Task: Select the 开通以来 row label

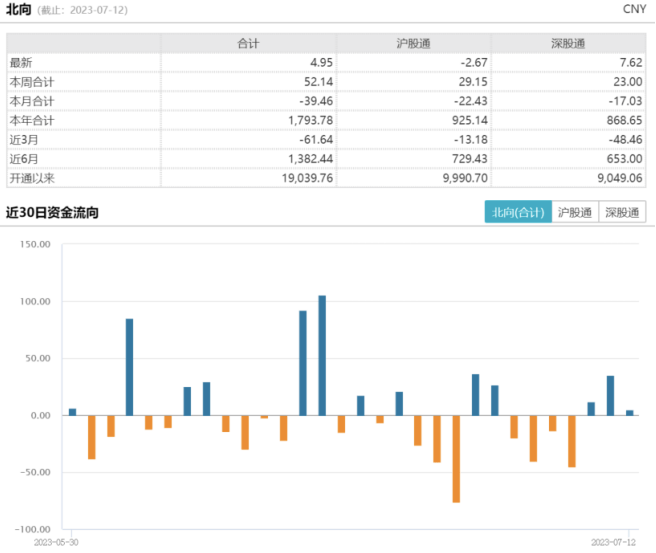Action: point(32,177)
